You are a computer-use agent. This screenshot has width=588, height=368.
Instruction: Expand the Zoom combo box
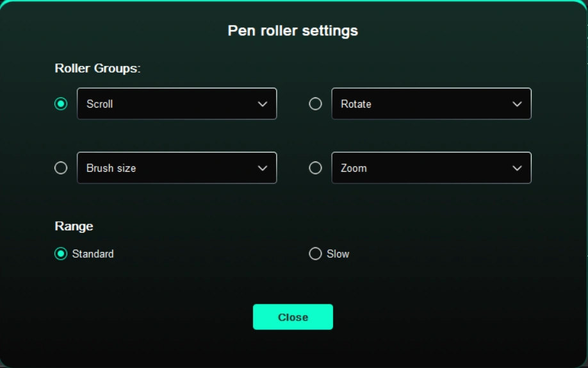click(x=423, y=168)
